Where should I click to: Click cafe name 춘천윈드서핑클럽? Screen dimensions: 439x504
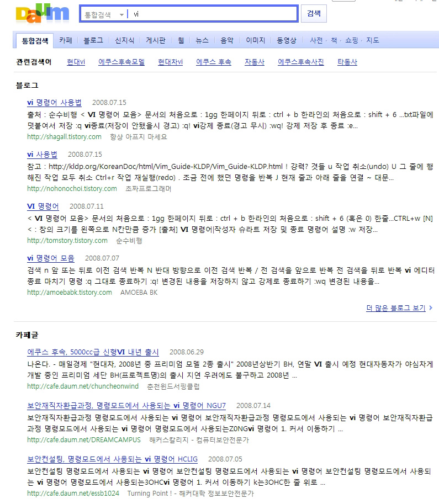(173, 386)
